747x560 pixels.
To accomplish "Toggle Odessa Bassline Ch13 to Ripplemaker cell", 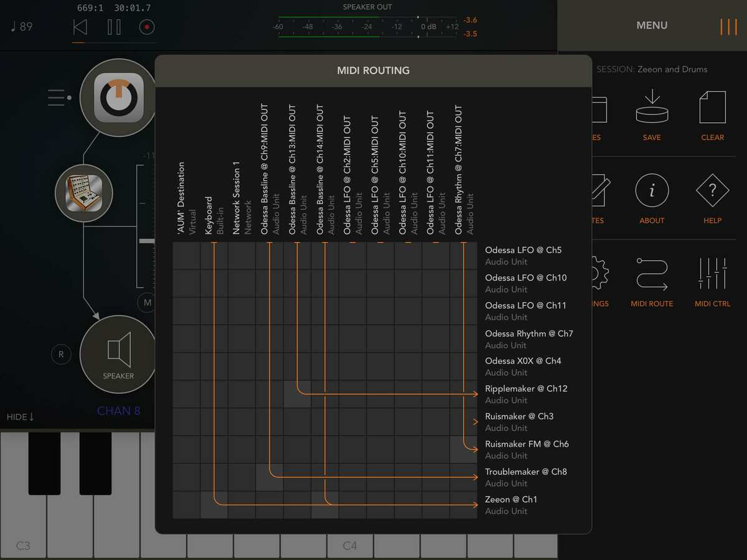I will coord(297,394).
